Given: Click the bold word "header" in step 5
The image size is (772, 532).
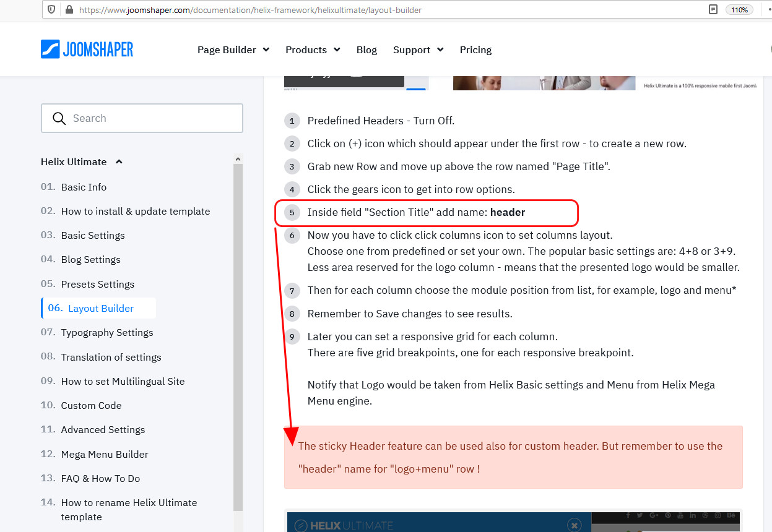Looking at the screenshot, I should click(x=508, y=212).
